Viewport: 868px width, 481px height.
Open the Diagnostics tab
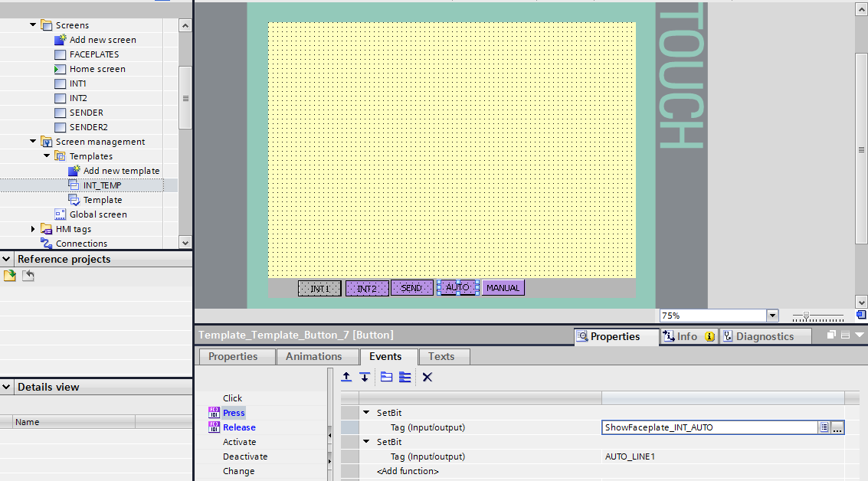(765, 335)
